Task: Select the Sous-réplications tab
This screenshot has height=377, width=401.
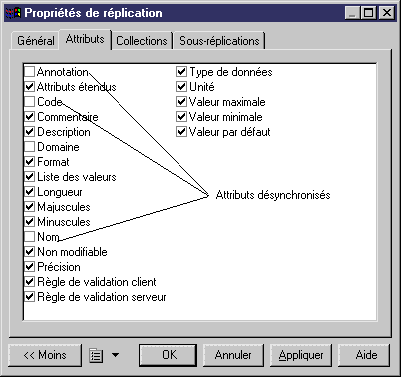Action: 219,41
